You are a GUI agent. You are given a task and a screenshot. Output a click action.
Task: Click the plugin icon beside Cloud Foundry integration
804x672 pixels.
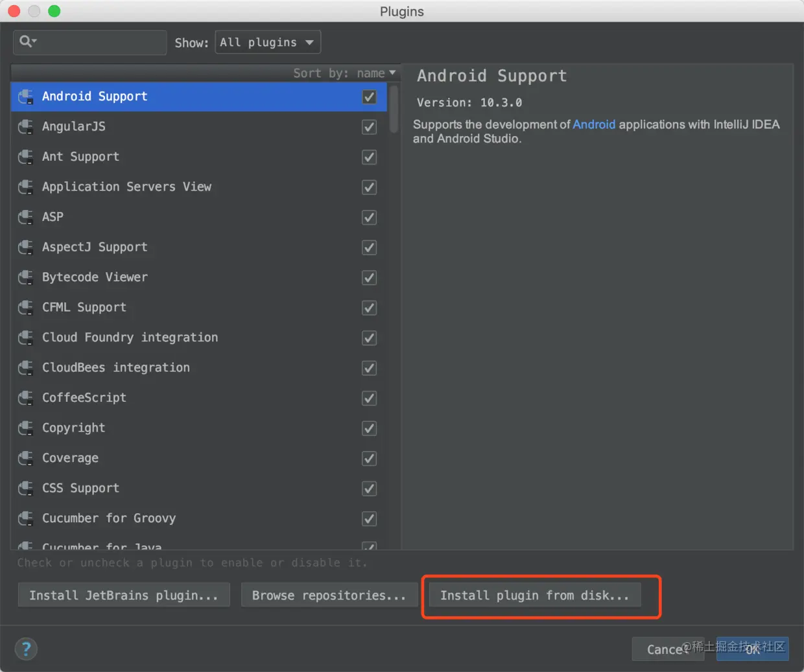[x=26, y=338]
